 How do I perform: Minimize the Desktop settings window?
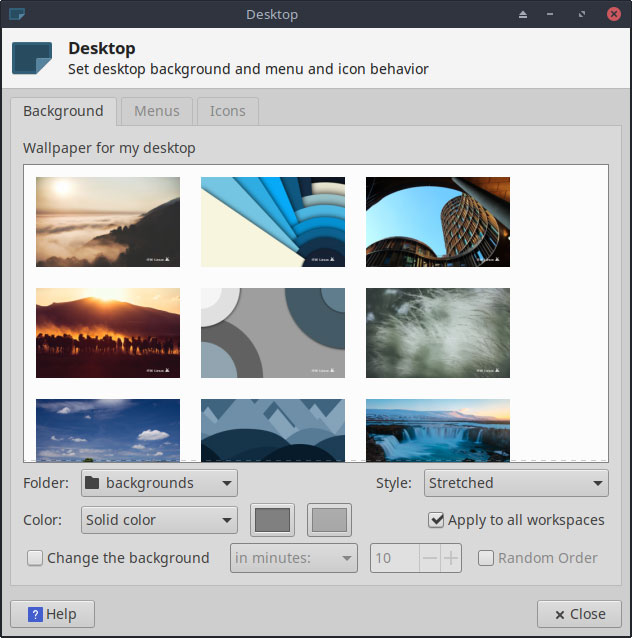550,15
